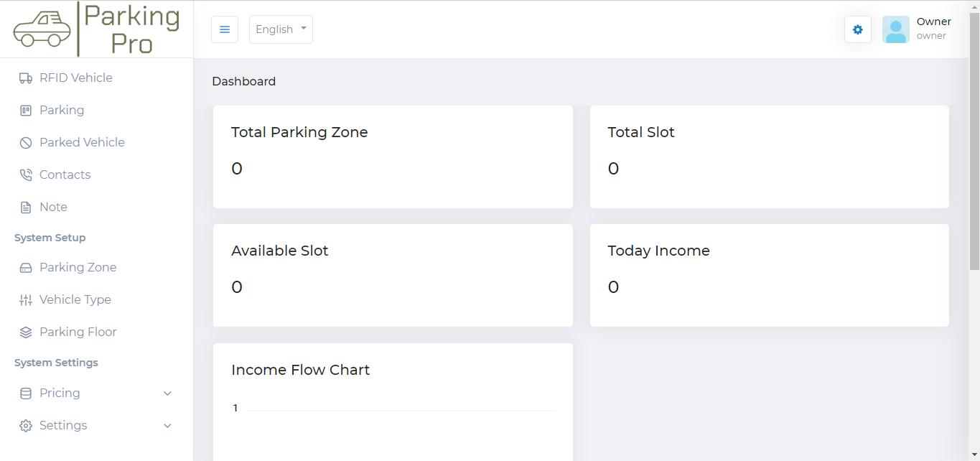Go to the Contacts menu item

65,174
